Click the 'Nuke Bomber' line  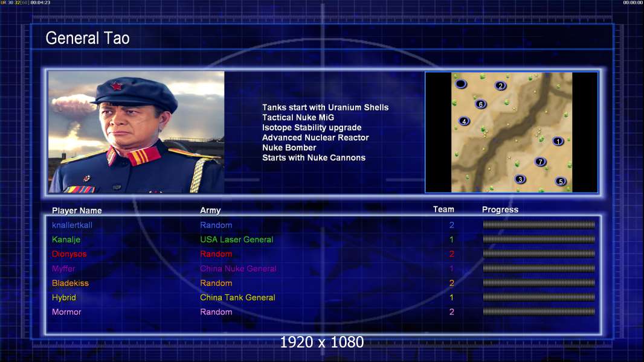[289, 148]
